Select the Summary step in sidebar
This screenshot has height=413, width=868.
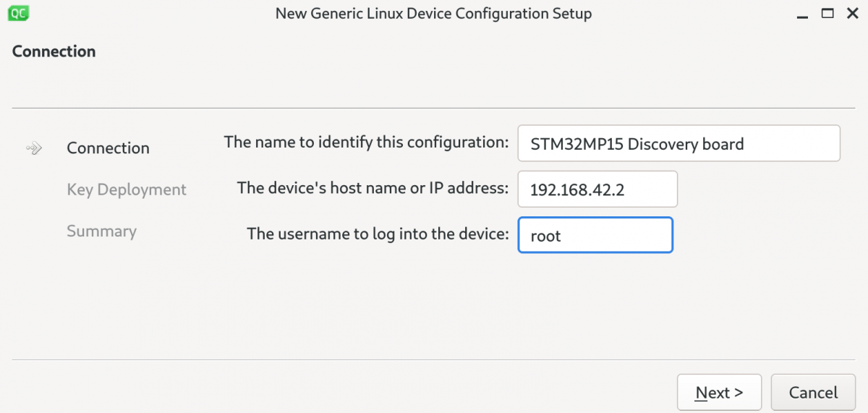coord(101,231)
